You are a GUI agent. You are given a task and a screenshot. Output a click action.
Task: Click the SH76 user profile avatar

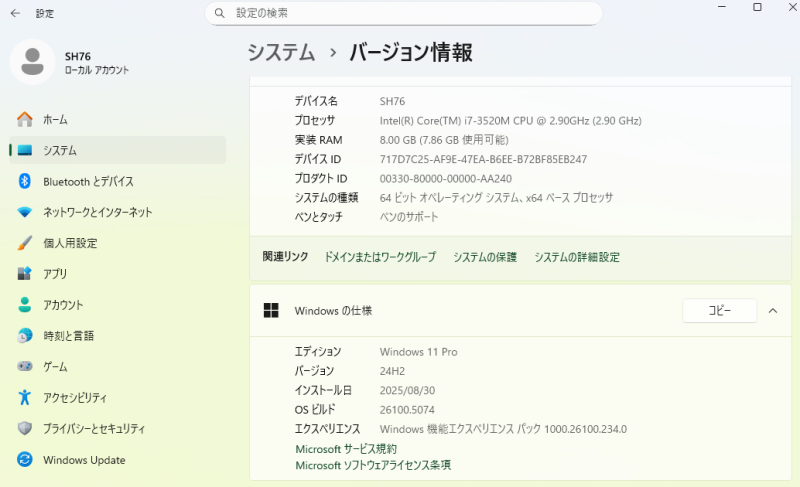(32, 62)
